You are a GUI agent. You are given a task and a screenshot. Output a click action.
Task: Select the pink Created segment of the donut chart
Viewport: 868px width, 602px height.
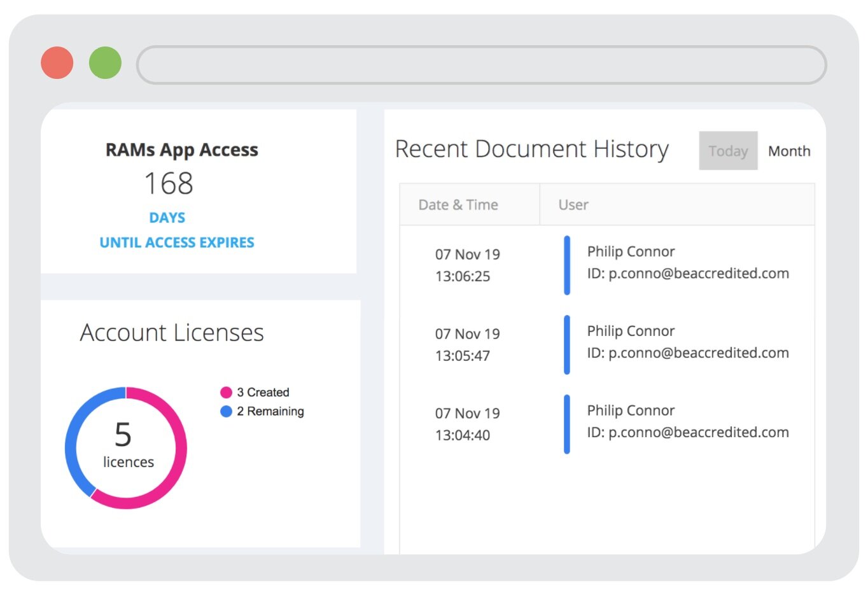coord(181,448)
